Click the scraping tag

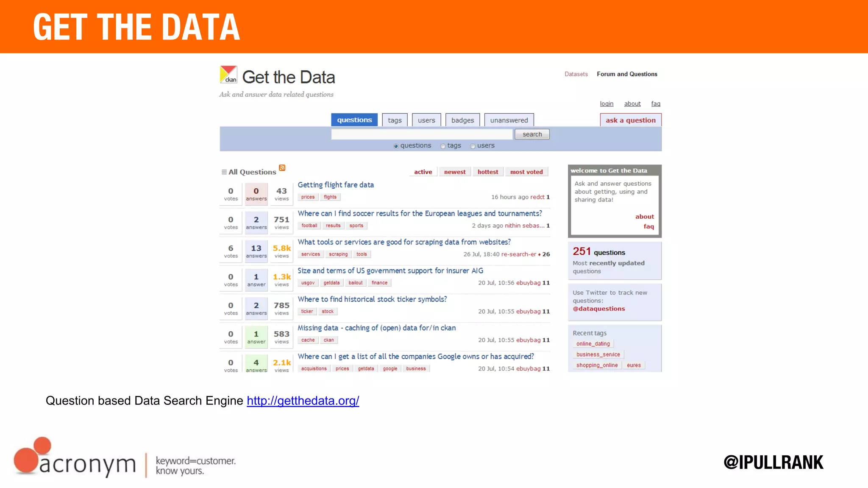(338, 254)
